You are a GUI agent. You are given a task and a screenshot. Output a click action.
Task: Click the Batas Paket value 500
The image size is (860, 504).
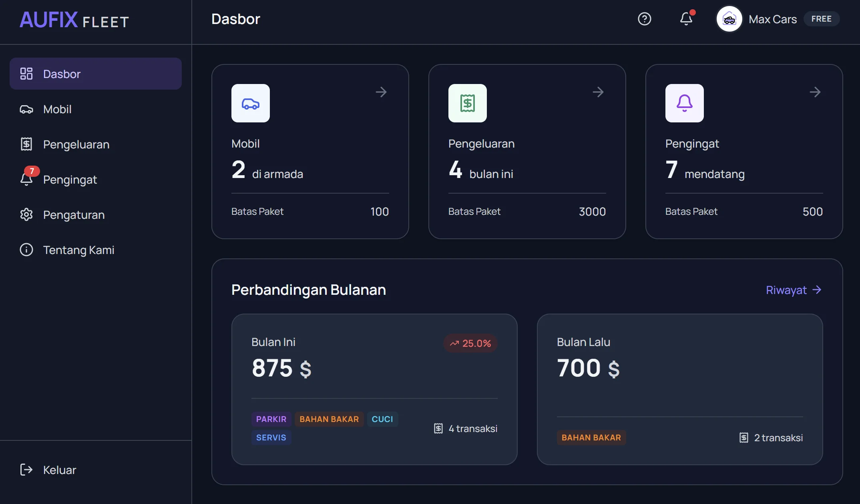coord(812,211)
